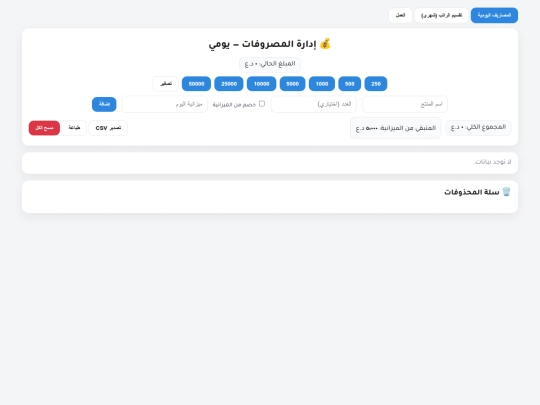
Task: Select the العمل tab
Action: coord(400,15)
